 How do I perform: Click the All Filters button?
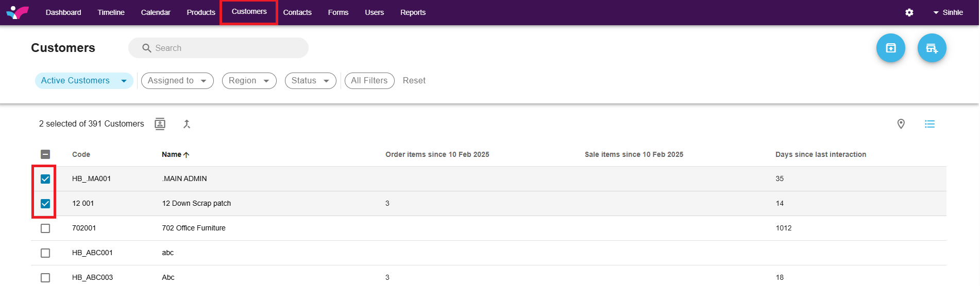369,81
